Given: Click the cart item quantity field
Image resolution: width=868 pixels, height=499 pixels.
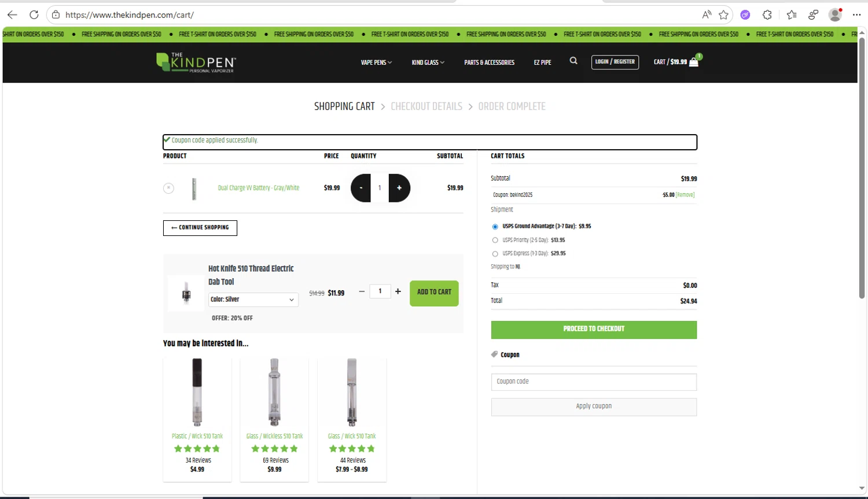Looking at the screenshot, I should click(x=380, y=188).
